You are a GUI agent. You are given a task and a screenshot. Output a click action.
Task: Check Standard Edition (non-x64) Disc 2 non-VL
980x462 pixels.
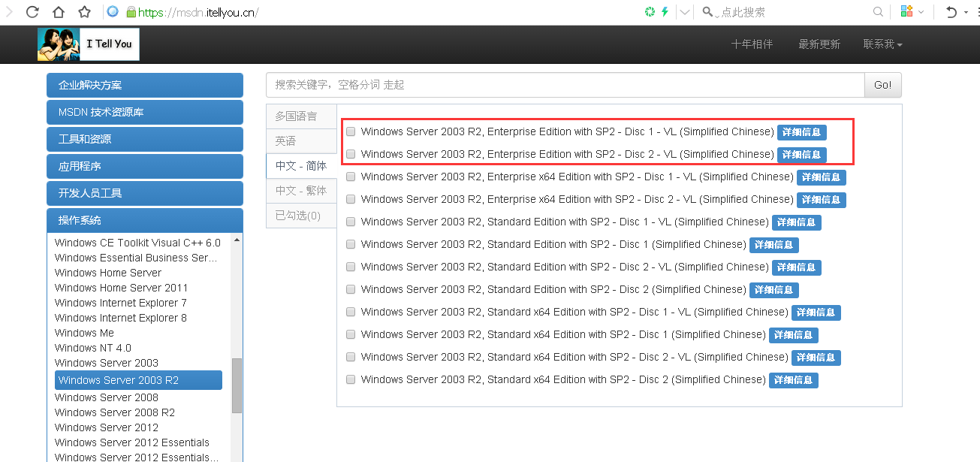[351, 290]
